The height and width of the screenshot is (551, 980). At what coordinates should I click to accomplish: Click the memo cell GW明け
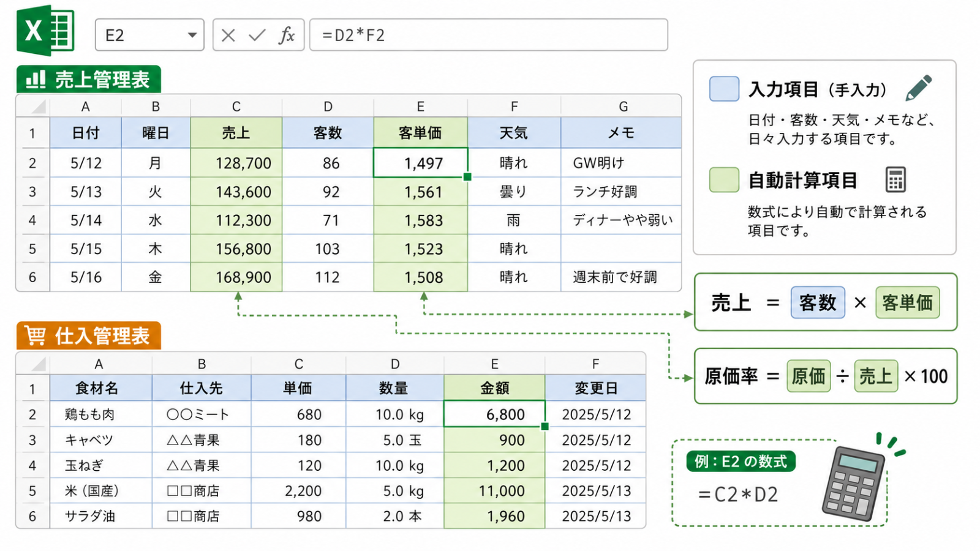coord(621,163)
